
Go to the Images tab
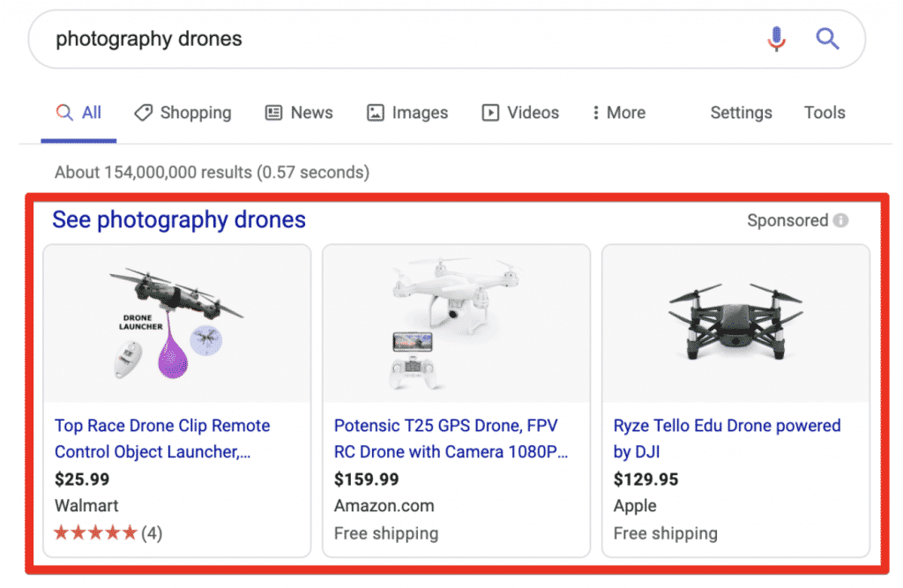407,112
